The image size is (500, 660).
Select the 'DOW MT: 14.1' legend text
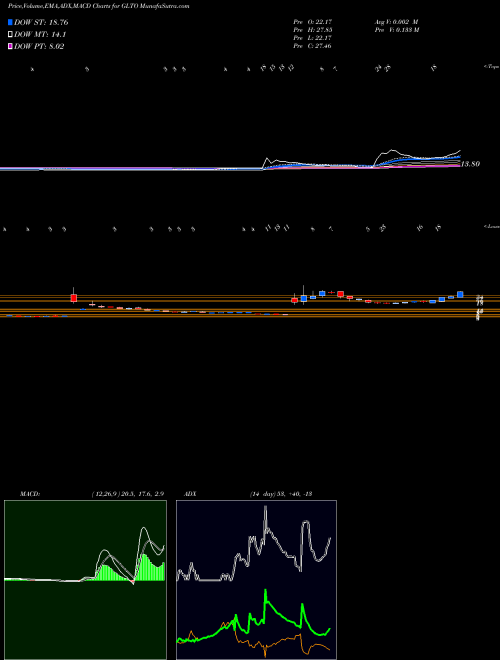point(40,35)
